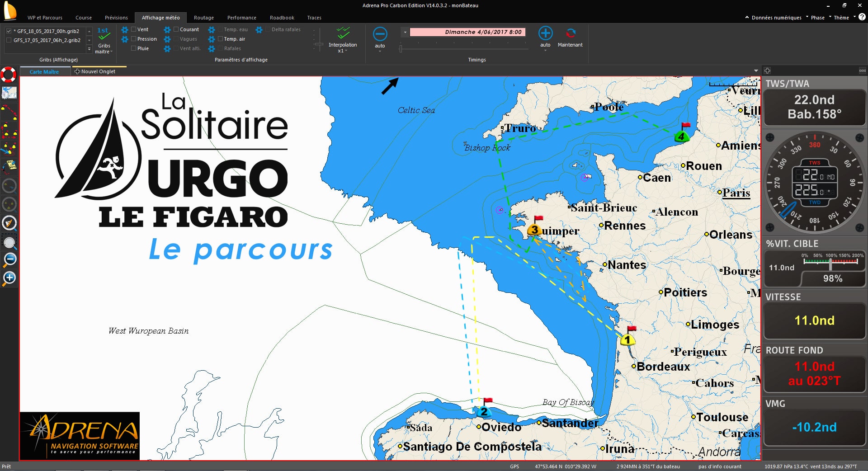Viewport: 868px width, 471px height.
Task: Enable the Courant display checkbox
Action: coord(176,29)
